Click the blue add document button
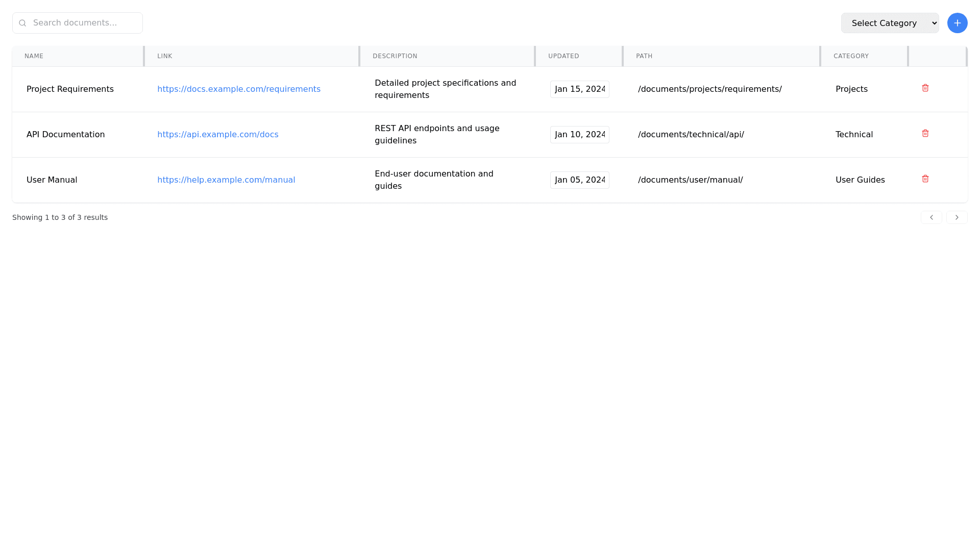The image size is (980, 551). [x=957, y=23]
